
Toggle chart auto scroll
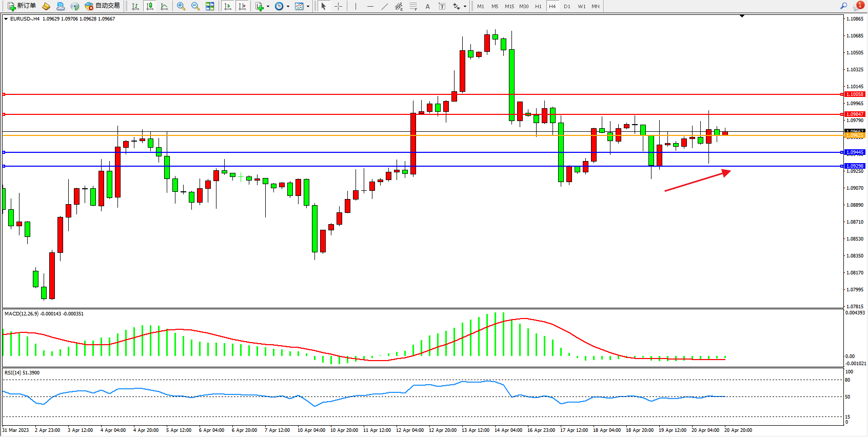(x=228, y=6)
